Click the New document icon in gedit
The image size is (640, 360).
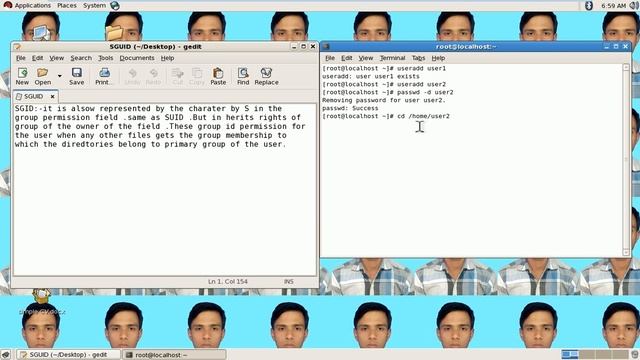pos(22,76)
